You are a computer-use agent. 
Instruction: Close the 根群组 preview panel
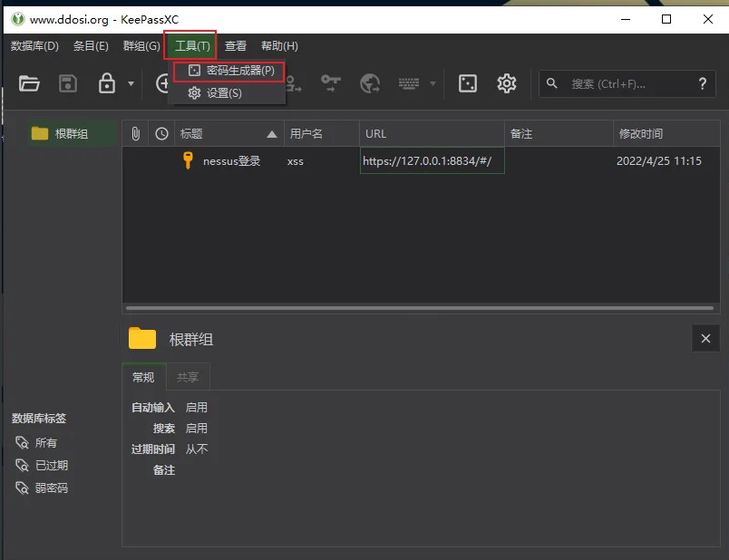705,338
